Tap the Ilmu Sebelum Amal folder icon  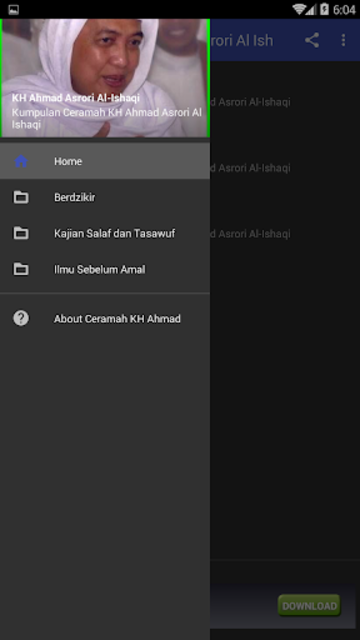[21, 269]
